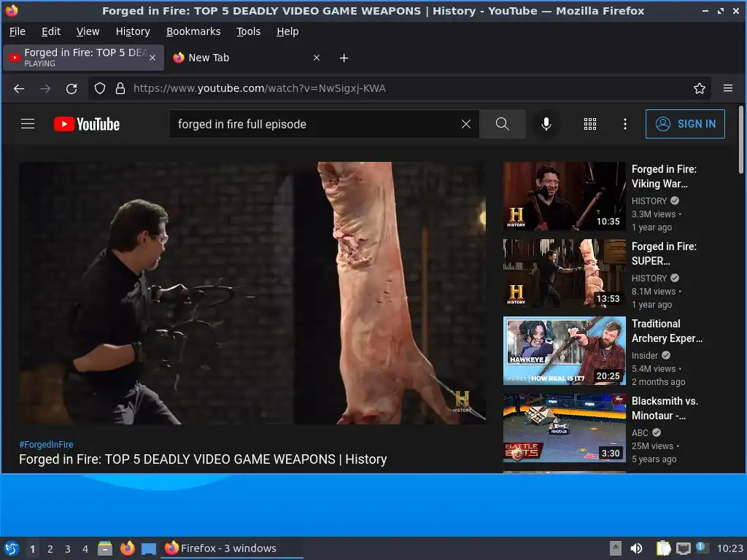Switch to workspace 2
Viewport: 747px width, 560px height.
(50, 549)
